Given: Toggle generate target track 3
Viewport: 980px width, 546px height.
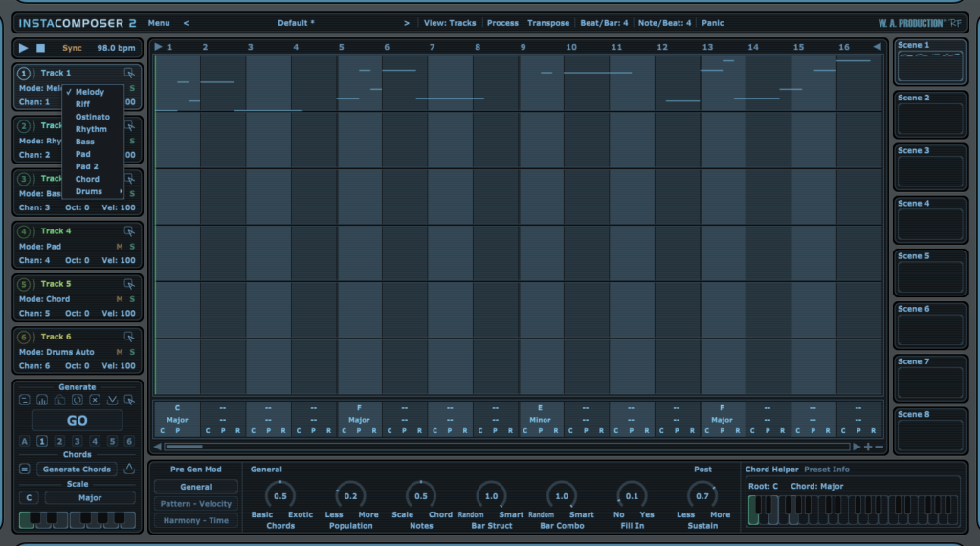Looking at the screenshot, I should [x=77, y=441].
